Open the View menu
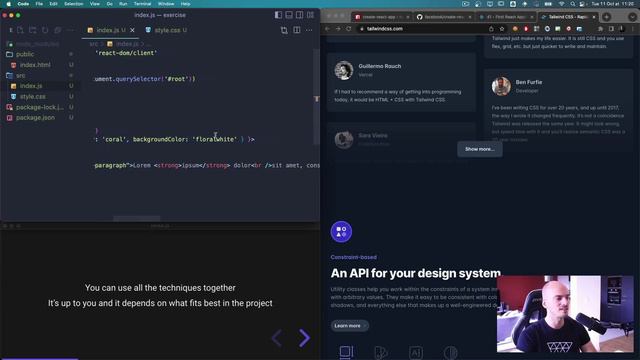640x360 pixels. [95, 4]
